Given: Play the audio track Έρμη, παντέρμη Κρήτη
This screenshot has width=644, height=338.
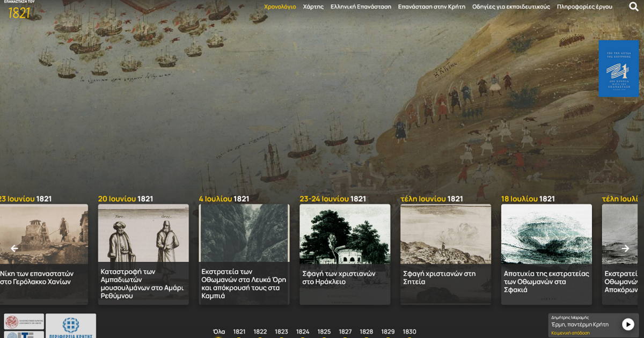Looking at the screenshot, I should (627, 324).
